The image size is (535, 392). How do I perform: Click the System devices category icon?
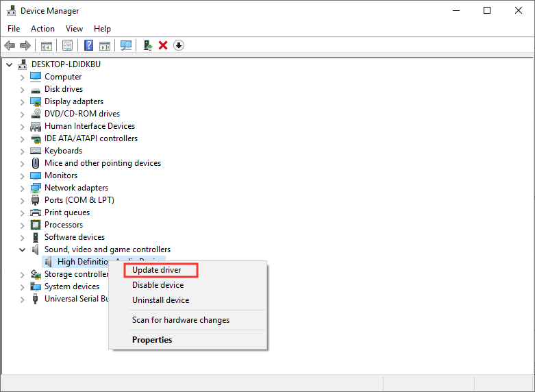[x=36, y=286]
